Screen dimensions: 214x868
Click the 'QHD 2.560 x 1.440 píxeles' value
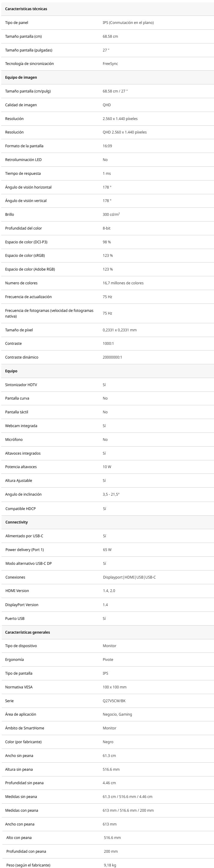coord(124,132)
